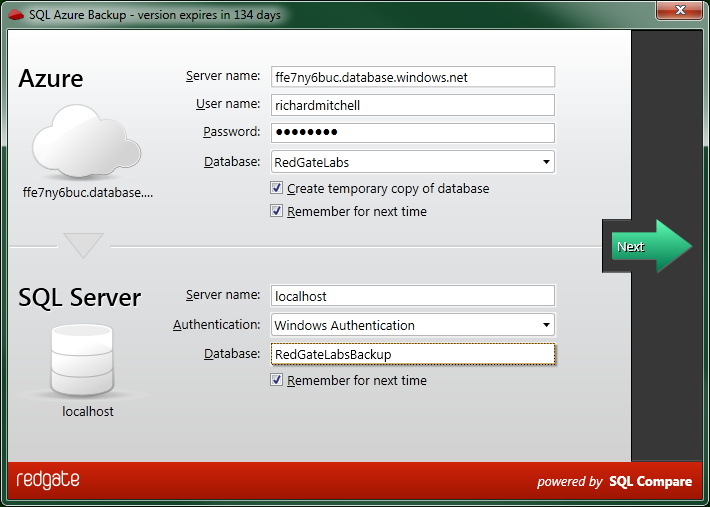Click the 'SQL Server' heading text
This screenshot has width=710, height=507.
[79, 297]
